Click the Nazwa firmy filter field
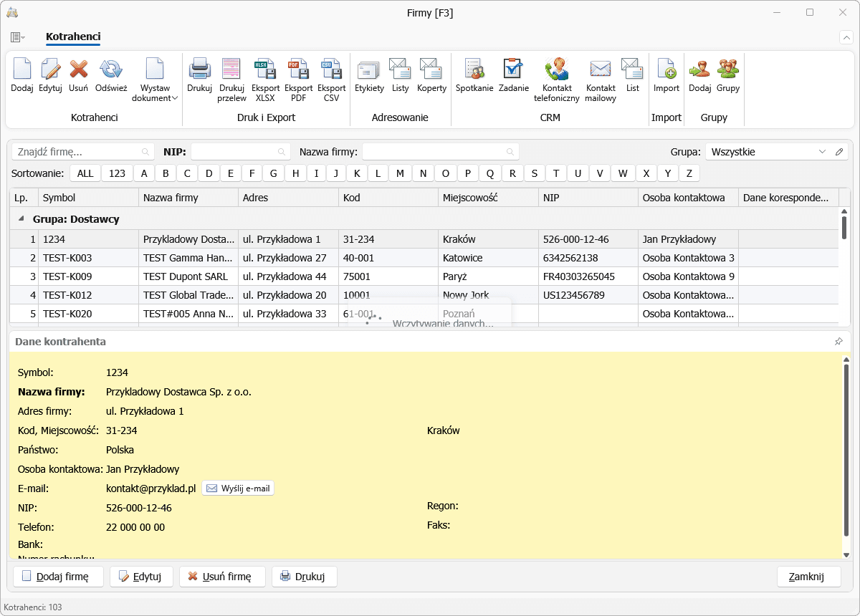This screenshot has height=616, width=860. coord(440,152)
